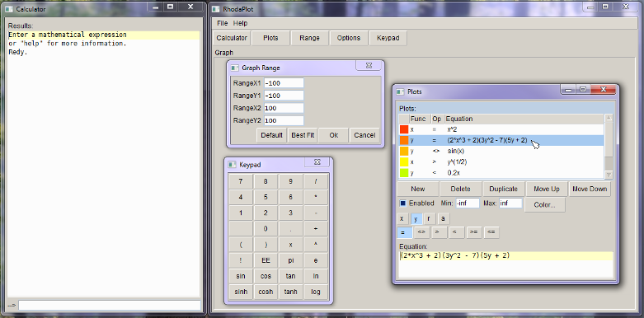The width and height of the screenshot is (644, 318).
Task: Tap keypad sinh key
Action: (241, 292)
